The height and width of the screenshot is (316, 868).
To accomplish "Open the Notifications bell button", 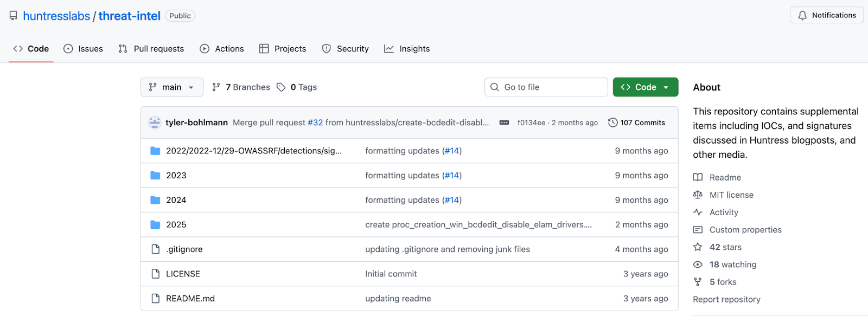I will tap(827, 15).
